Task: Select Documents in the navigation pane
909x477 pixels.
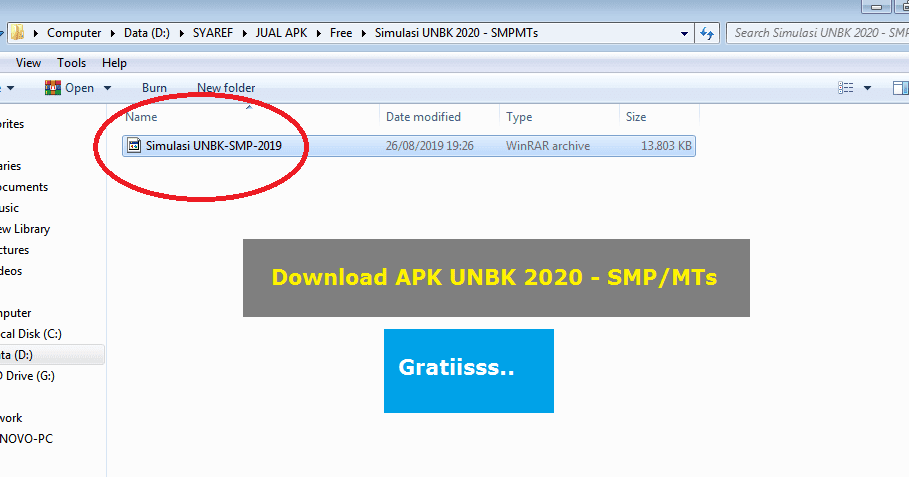Action: [24, 187]
